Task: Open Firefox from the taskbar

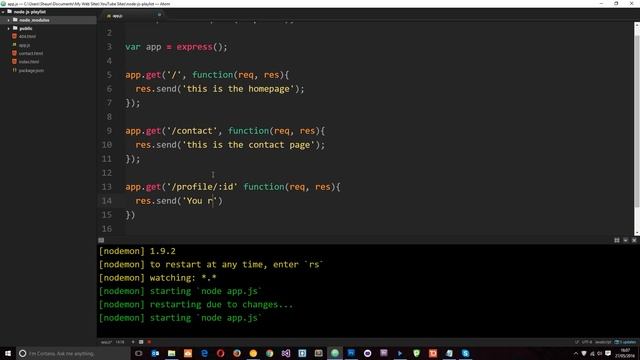Action: point(237,353)
